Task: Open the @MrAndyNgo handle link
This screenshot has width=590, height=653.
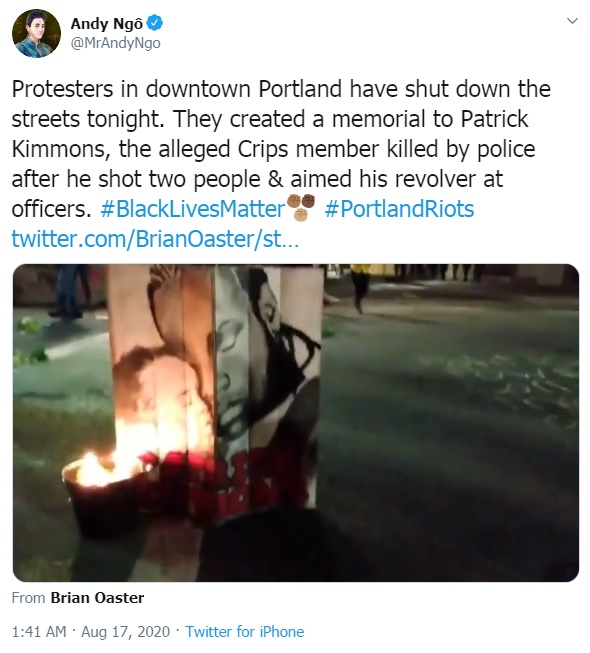Action: tap(115, 43)
